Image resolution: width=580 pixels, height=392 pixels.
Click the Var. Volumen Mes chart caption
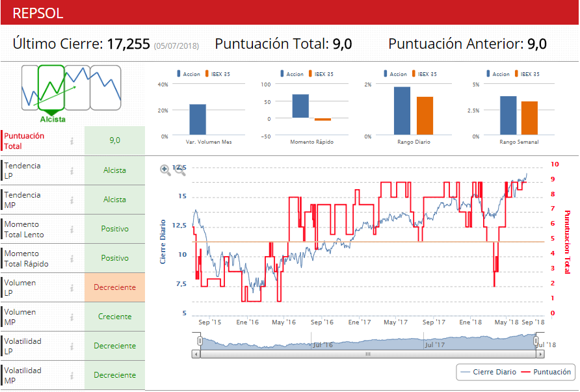pyautogui.click(x=209, y=142)
